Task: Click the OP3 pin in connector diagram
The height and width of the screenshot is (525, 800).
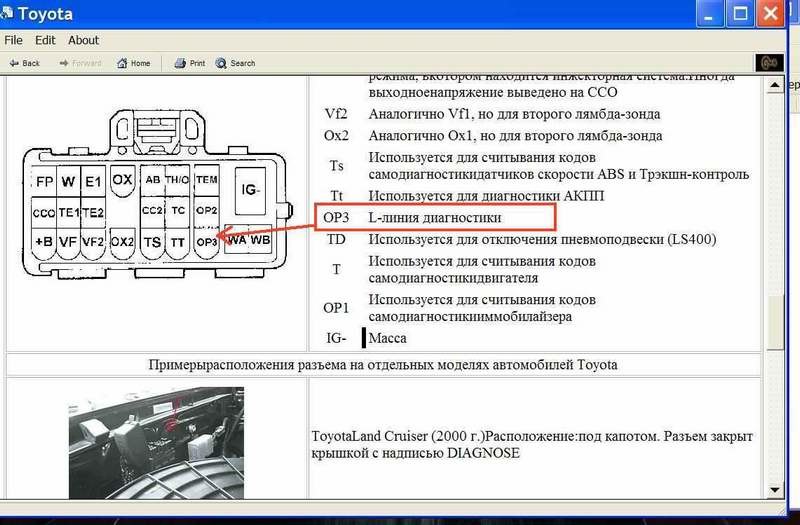Action: [207, 242]
